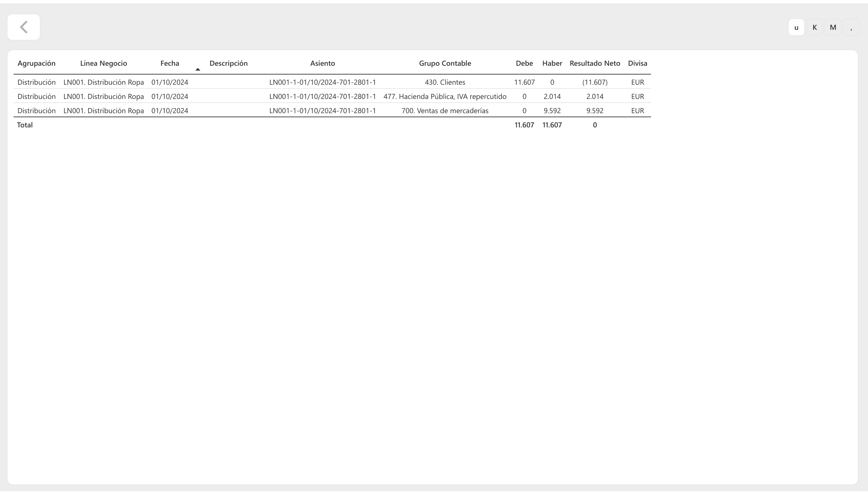Sort by the Línea Negocio column header
868x495 pixels.
point(104,63)
